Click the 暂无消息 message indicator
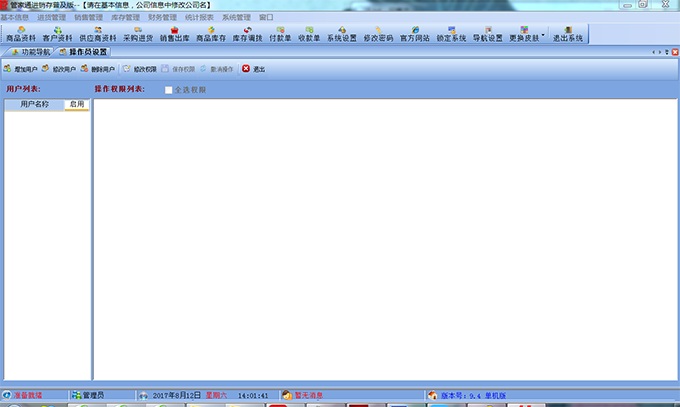This screenshot has height=407, width=680. tap(308, 395)
